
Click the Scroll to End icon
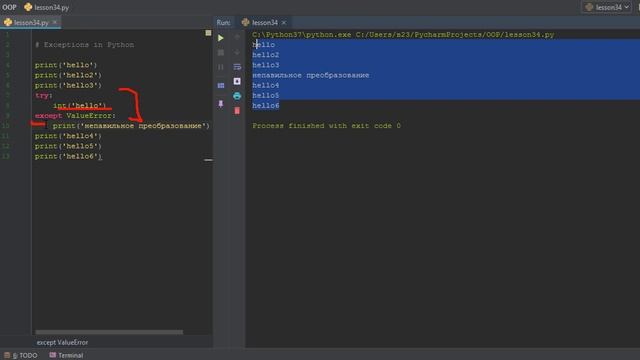pyautogui.click(x=237, y=81)
